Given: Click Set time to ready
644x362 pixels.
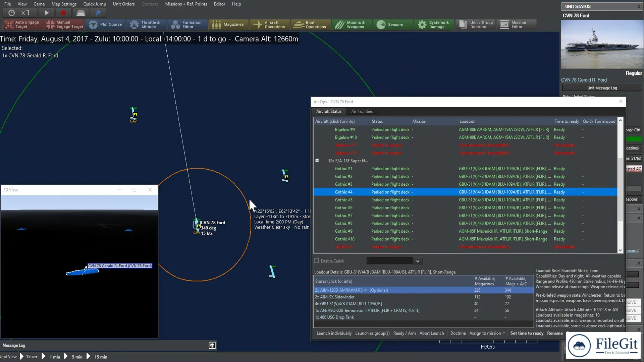Looking at the screenshot, I should [x=527, y=333].
